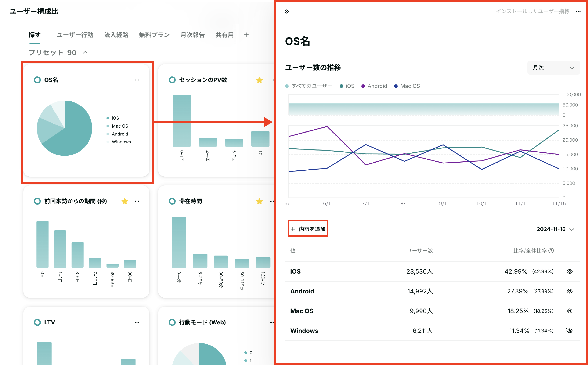
Task: Click the ユーザー数 column header
Action: tap(420, 251)
